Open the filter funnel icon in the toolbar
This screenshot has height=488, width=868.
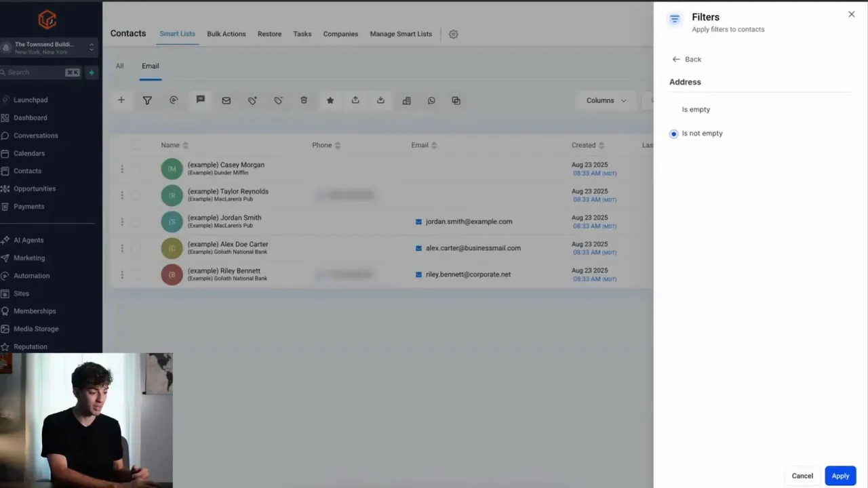pyautogui.click(x=147, y=100)
